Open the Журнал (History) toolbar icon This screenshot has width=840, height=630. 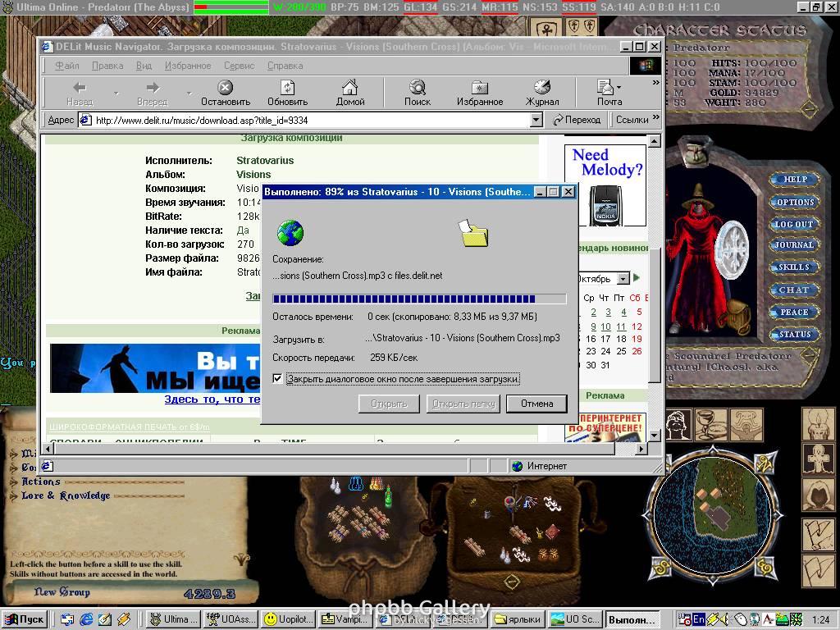point(541,88)
